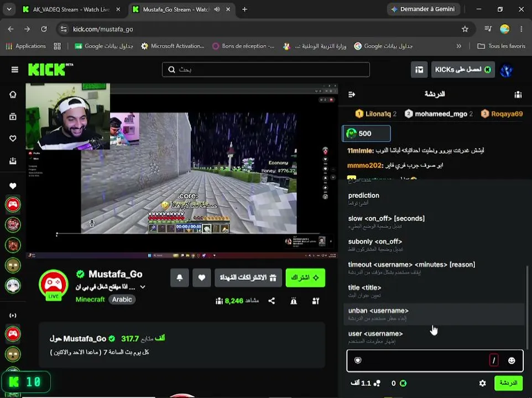Open the recommended live channels radio icon
Image resolution: width=532 pixels, height=398 pixels.
13,316
